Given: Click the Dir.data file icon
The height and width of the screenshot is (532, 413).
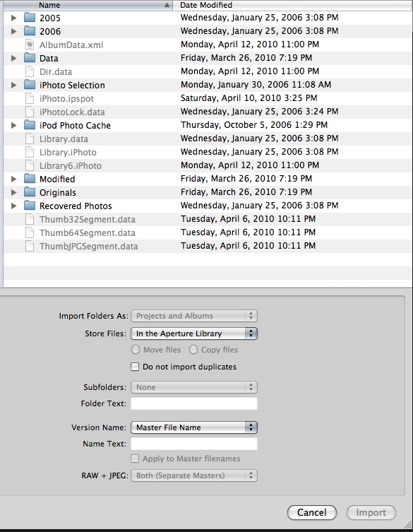Looking at the screenshot, I should 30,71.
